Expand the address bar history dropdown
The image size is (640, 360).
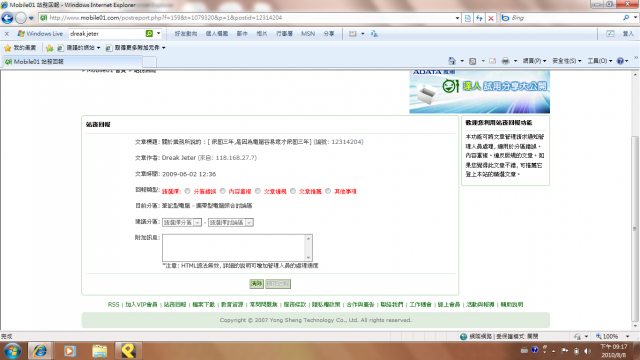tap(457, 18)
